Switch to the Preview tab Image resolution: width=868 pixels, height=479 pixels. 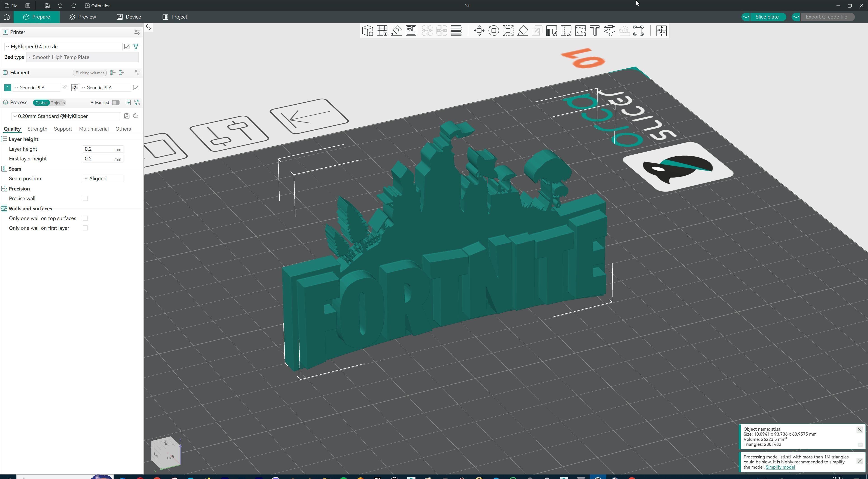[83, 17]
